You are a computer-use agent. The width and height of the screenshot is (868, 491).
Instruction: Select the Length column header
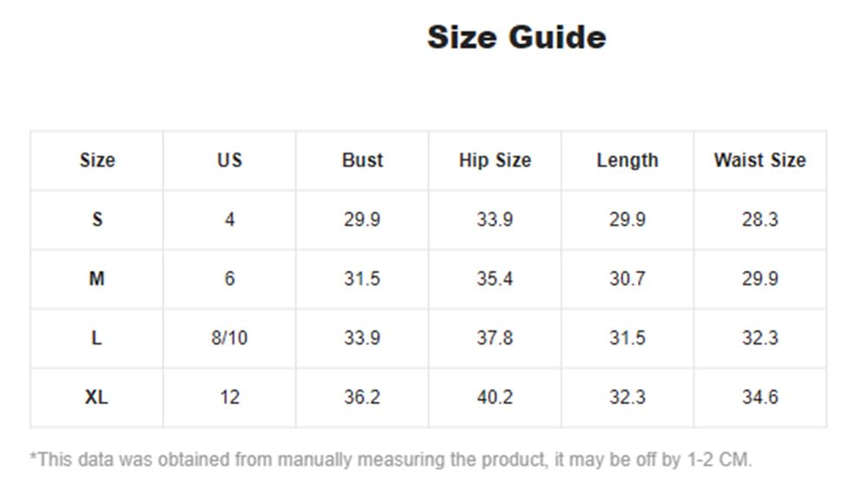click(628, 160)
